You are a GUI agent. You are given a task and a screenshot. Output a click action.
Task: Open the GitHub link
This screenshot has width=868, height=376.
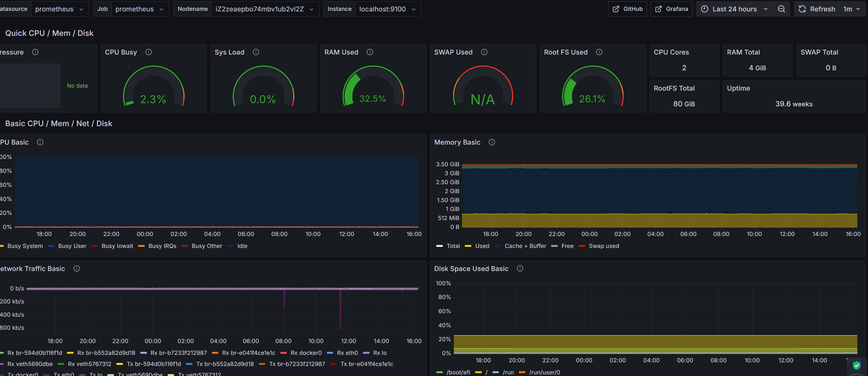[627, 9]
